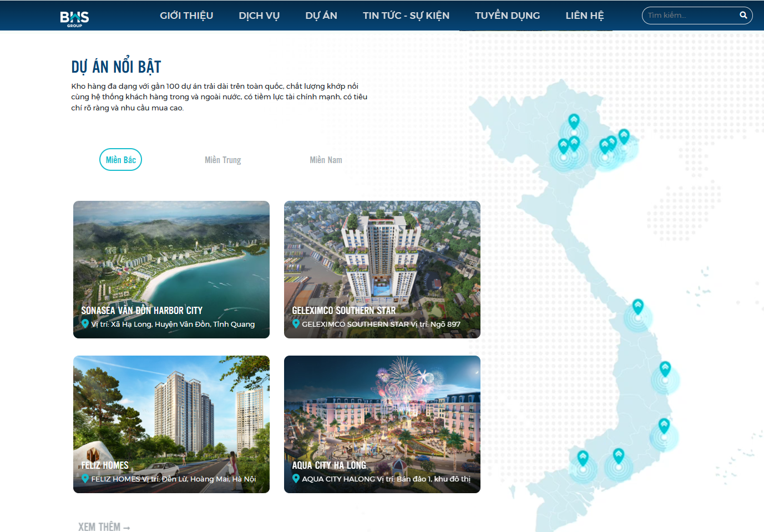This screenshot has height=532, width=764.
Task: Click location pin on Sonasea Van Don card
Action: (85, 323)
